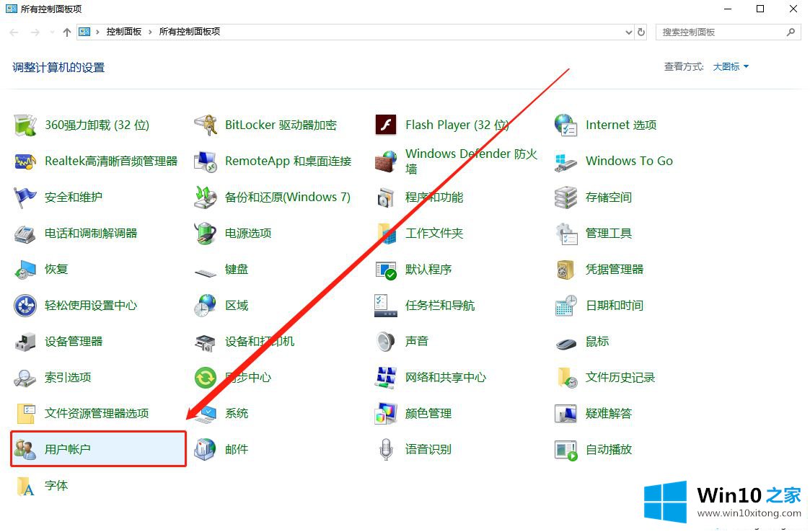Open the Windows Defender 防火墙 brick wall icon
Image resolution: width=810 pixels, height=532 pixels.
click(x=386, y=161)
